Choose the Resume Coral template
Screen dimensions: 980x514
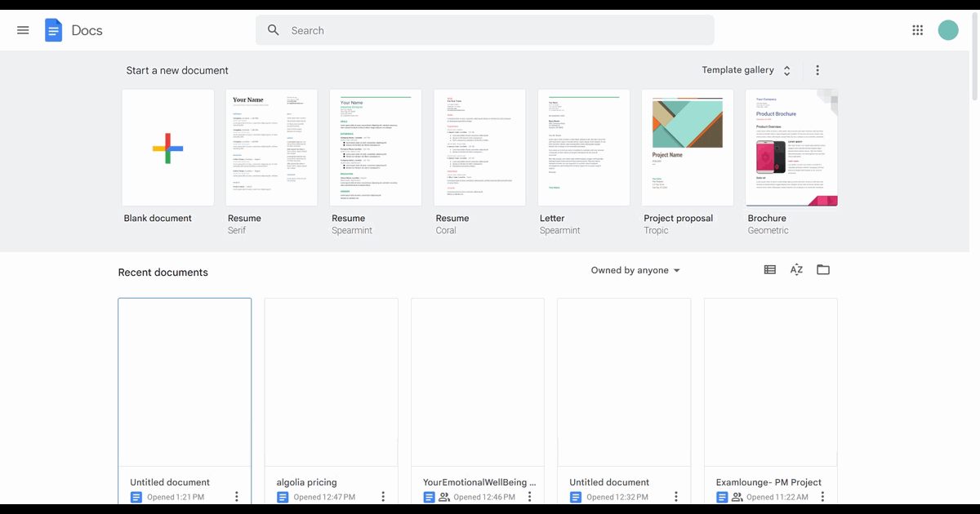[x=480, y=148]
